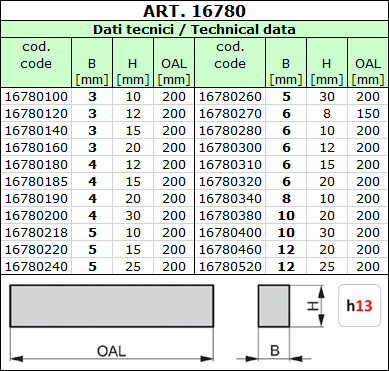Click OAL value 200 in row 16780520
This screenshot has width=389, height=371.
tap(368, 267)
